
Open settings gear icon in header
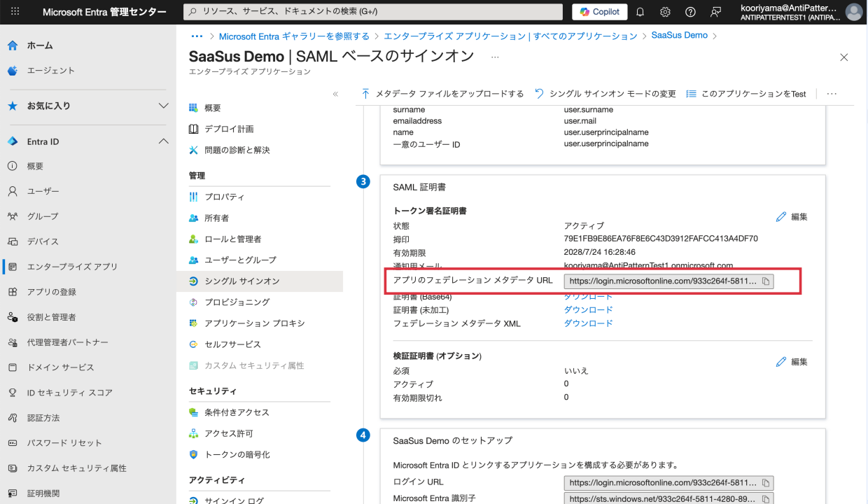(x=665, y=12)
